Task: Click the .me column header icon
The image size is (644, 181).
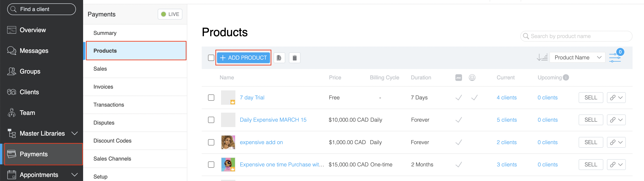Action: [x=458, y=78]
